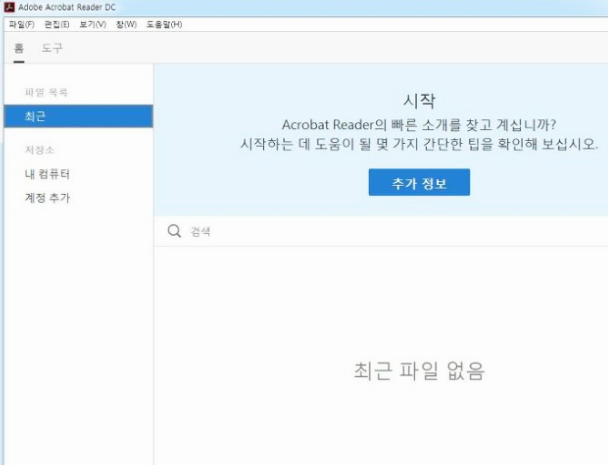The image size is (608, 465).
Task: Click the Adobe Acrobat Reader DC window title
Action: [67, 7]
